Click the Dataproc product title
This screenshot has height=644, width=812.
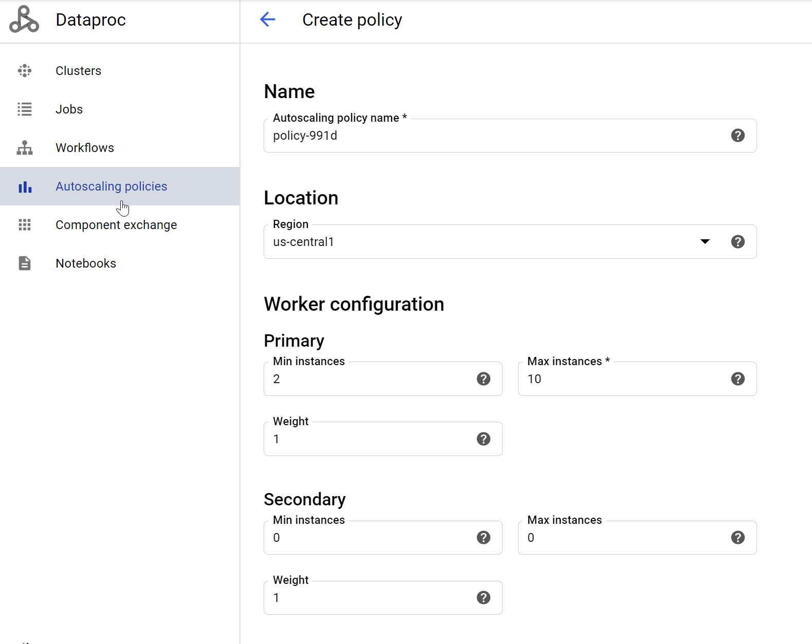[x=91, y=20]
